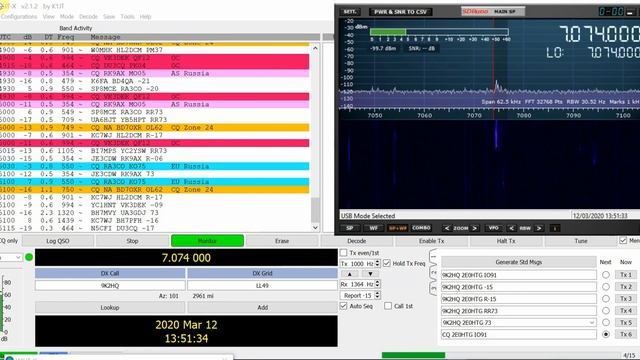
Task: Click the VFO button in SDRuno
Action: coord(493,228)
